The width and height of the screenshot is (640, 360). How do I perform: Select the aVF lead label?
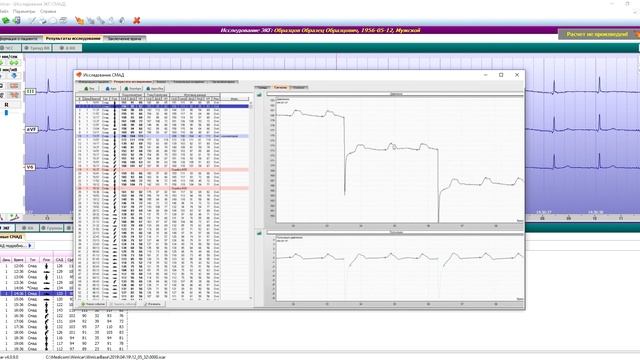(31, 129)
